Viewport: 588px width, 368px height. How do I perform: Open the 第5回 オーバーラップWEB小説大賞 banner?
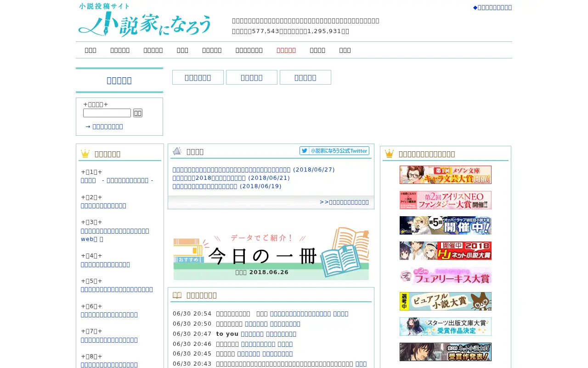pos(446,225)
